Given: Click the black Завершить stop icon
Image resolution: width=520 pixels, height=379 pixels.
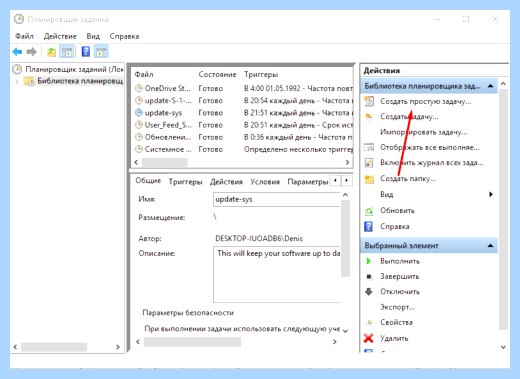Looking at the screenshot, I should click(x=369, y=276).
